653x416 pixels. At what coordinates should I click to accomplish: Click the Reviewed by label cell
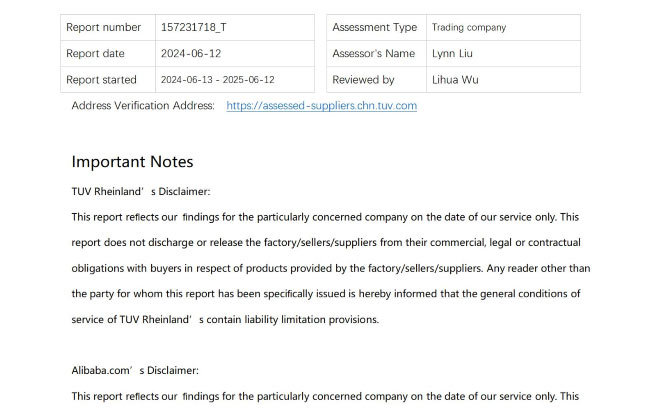(x=376, y=80)
